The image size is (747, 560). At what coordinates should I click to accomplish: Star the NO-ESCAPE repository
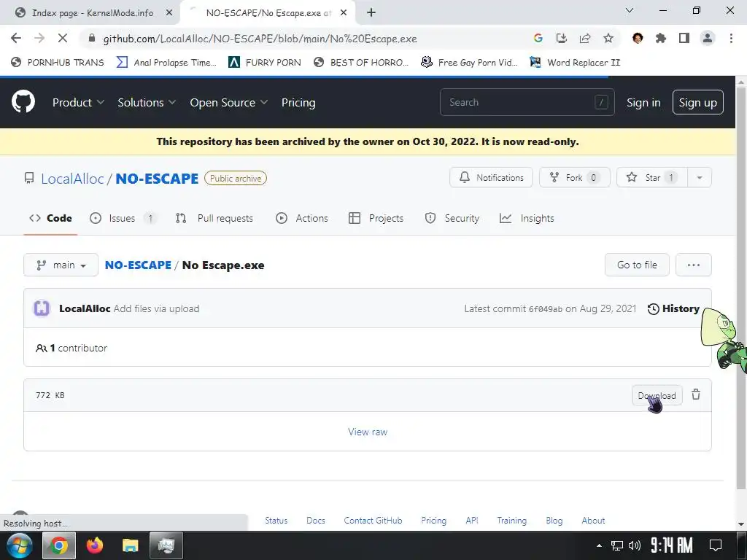pos(652,178)
